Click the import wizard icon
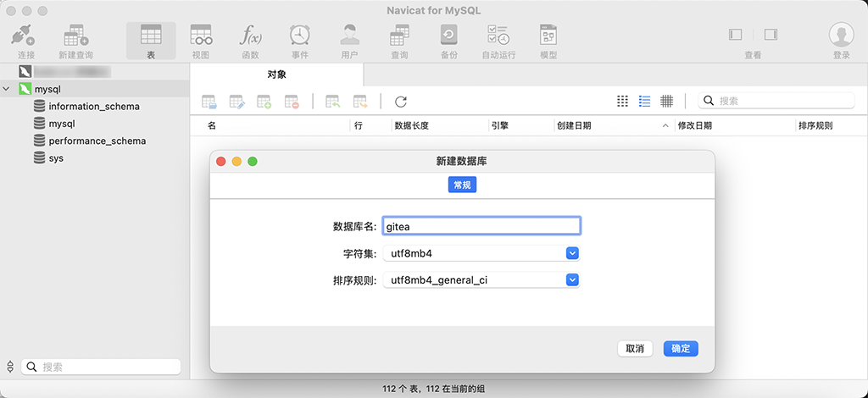The image size is (868, 398). pyautogui.click(x=332, y=102)
